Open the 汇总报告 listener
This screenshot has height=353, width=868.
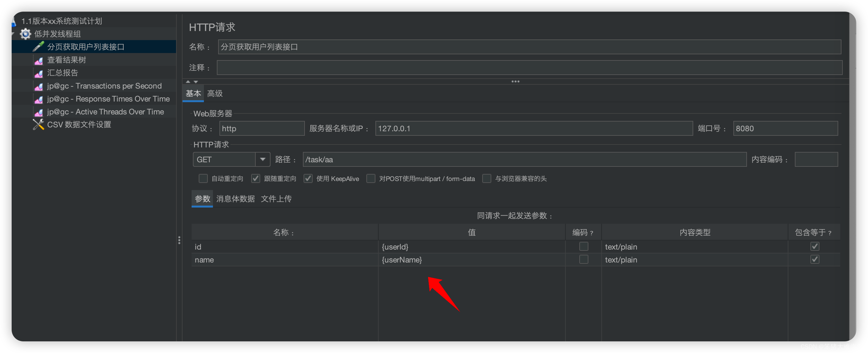pyautogui.click(x=62, y=73)
